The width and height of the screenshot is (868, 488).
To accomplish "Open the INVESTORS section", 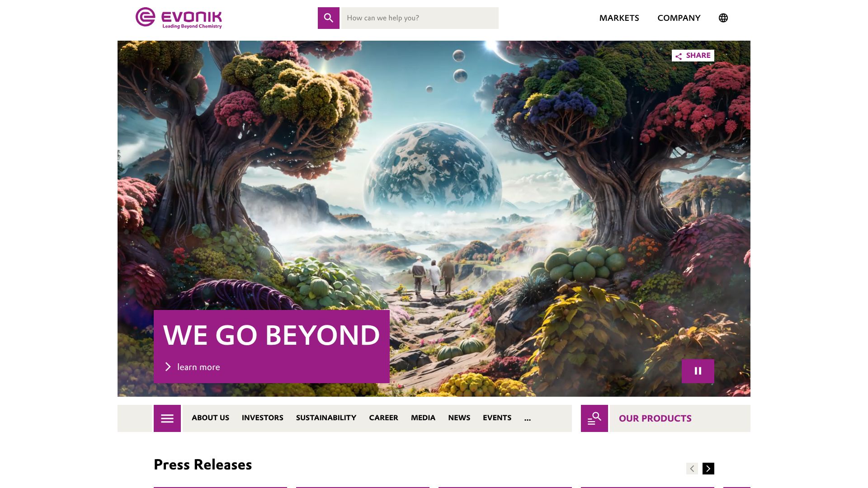I will pyautogui.click(x=262, y=418).
